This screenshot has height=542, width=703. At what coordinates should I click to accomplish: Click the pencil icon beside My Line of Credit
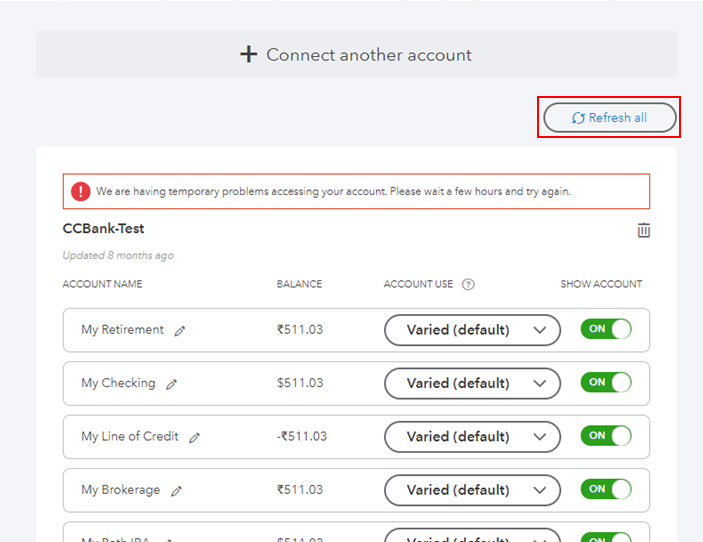195,437
